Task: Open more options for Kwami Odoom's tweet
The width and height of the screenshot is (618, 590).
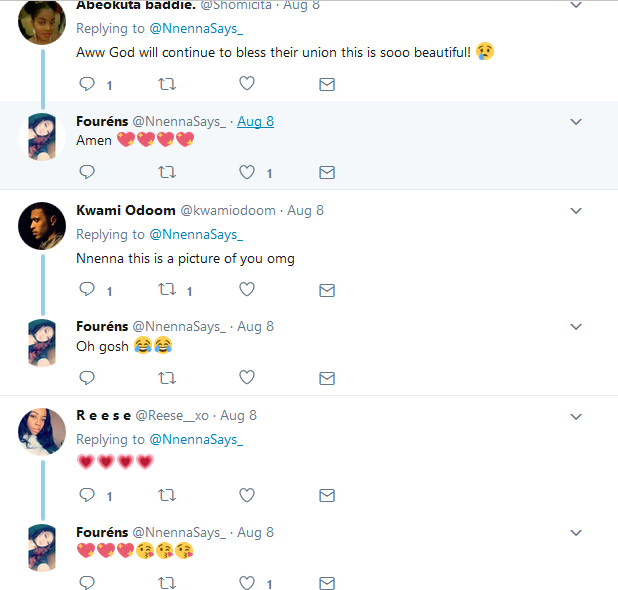Action: (576, 211)
